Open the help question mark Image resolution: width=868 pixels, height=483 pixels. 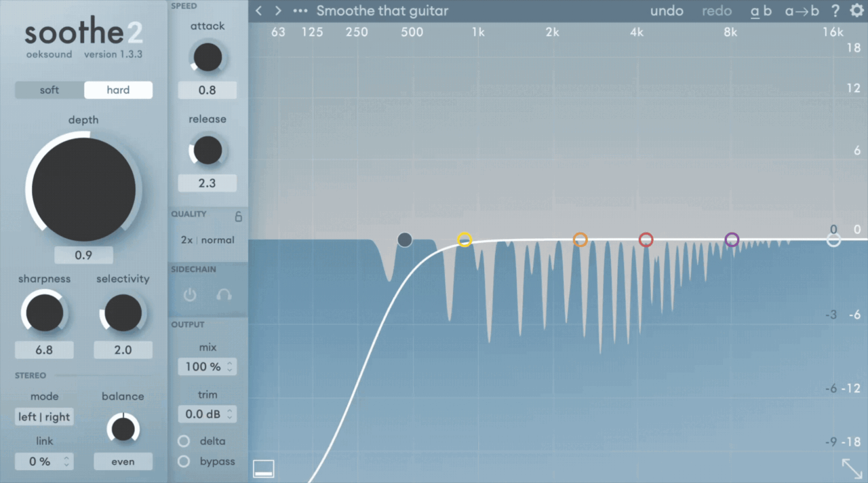pos(835,11)
